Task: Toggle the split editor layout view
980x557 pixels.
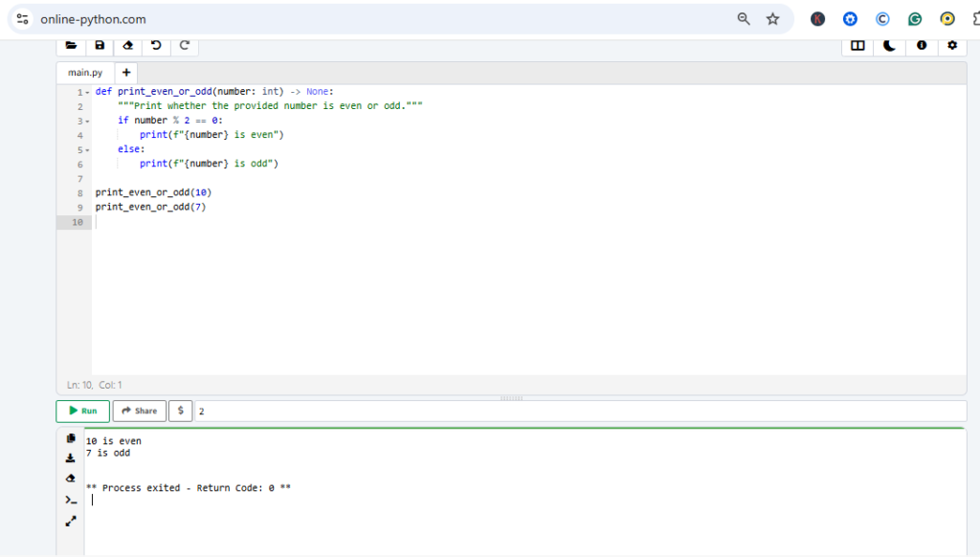Action: [857, 45]
